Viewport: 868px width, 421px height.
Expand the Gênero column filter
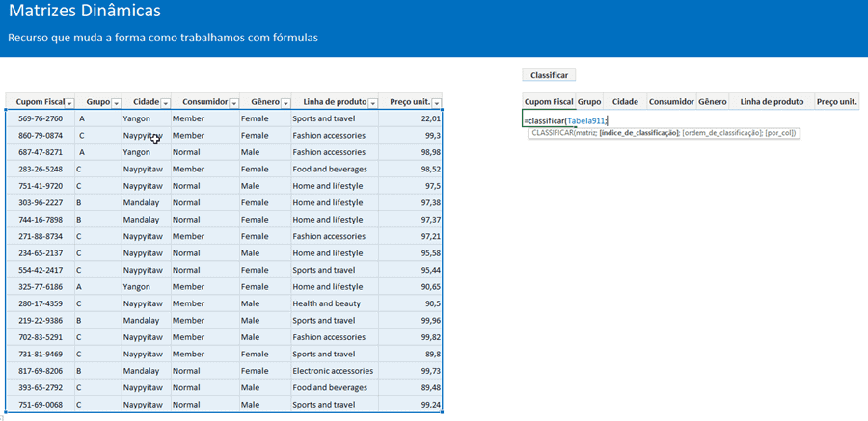[x=285, y=103]
